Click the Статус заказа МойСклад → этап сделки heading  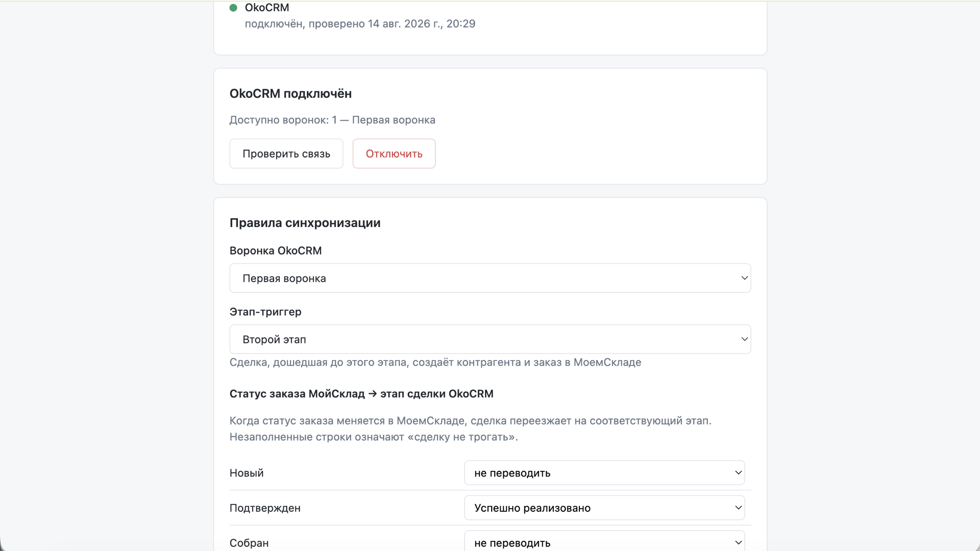pyautogui.click(x=361, y=394)
